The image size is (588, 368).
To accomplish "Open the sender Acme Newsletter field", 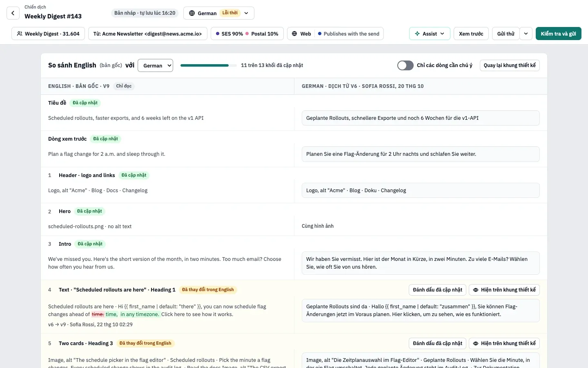I will tap(148, 34).
